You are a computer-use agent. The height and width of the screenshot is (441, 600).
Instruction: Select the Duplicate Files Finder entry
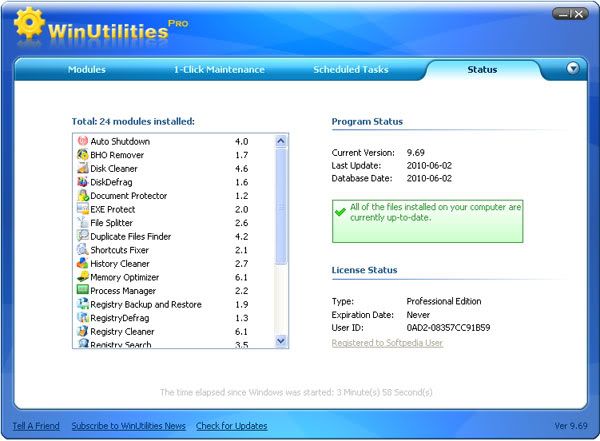(x=130, y=237)
